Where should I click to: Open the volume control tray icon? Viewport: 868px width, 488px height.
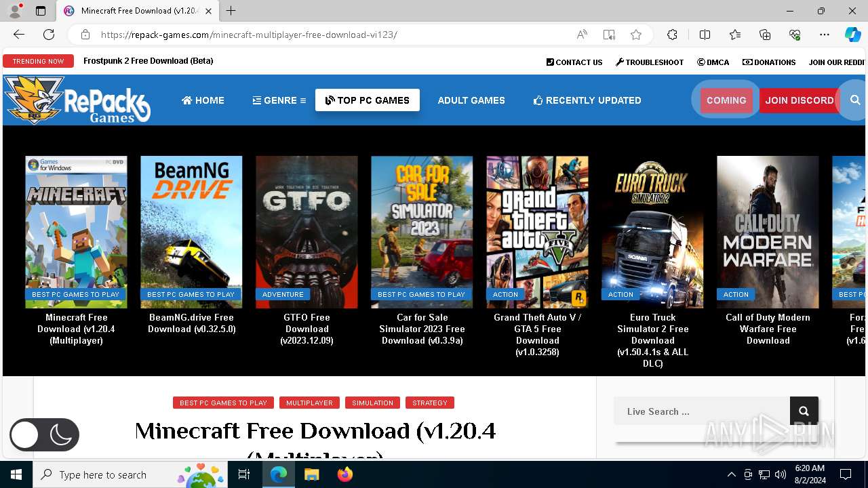click(781, 474)
